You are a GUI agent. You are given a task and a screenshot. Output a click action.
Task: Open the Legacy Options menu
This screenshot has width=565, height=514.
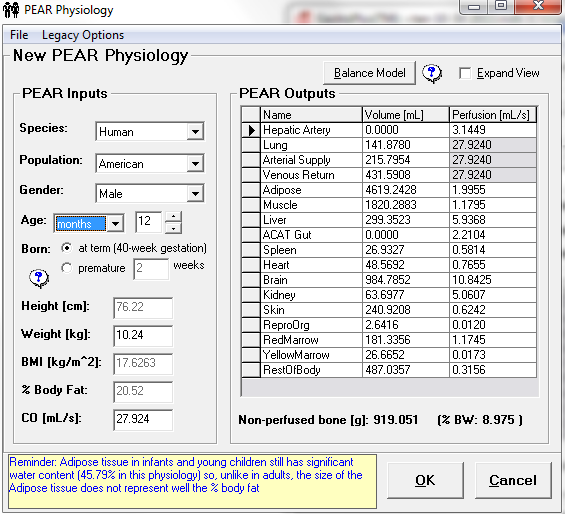click(83, 35)
